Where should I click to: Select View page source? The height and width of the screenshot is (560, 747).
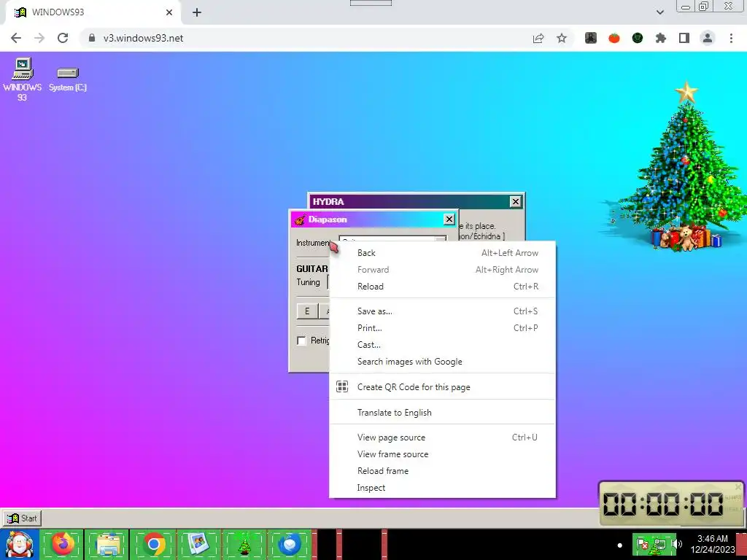click(443, 437)
